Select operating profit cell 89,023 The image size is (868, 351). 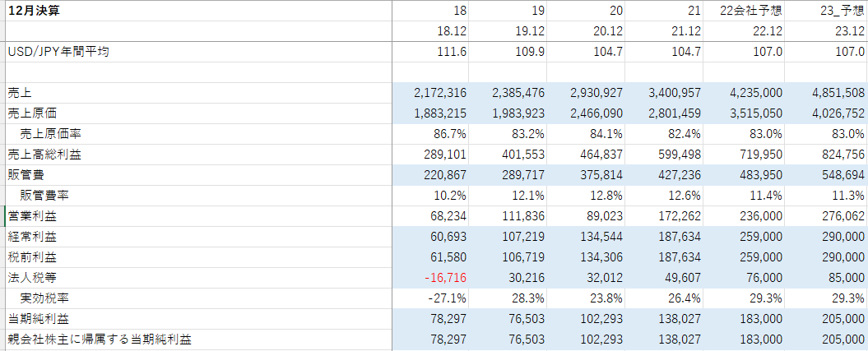[586, 216]
